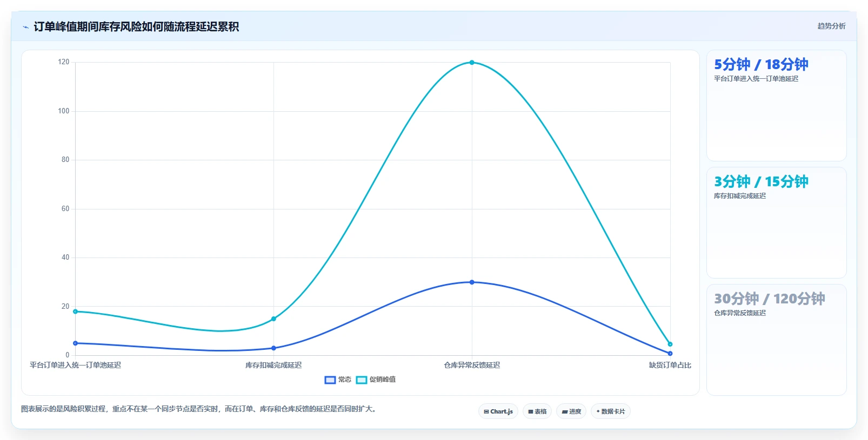Click the 常态 point at 库存扣减完成延迟
868x440 pixels.
pos(273,348)
